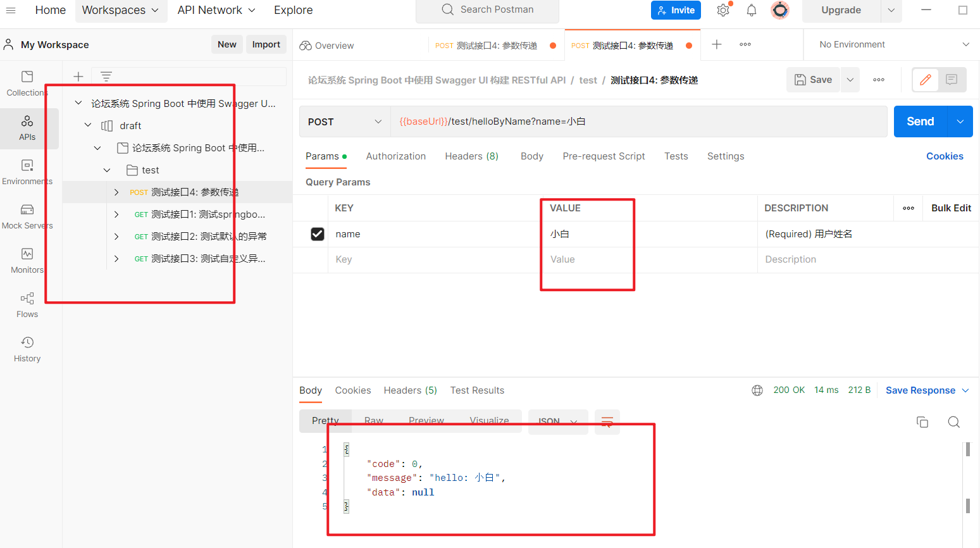Open more actions beside the Save button
The height and width of the screenshot is (548, 980).
[x=879, y=80]
